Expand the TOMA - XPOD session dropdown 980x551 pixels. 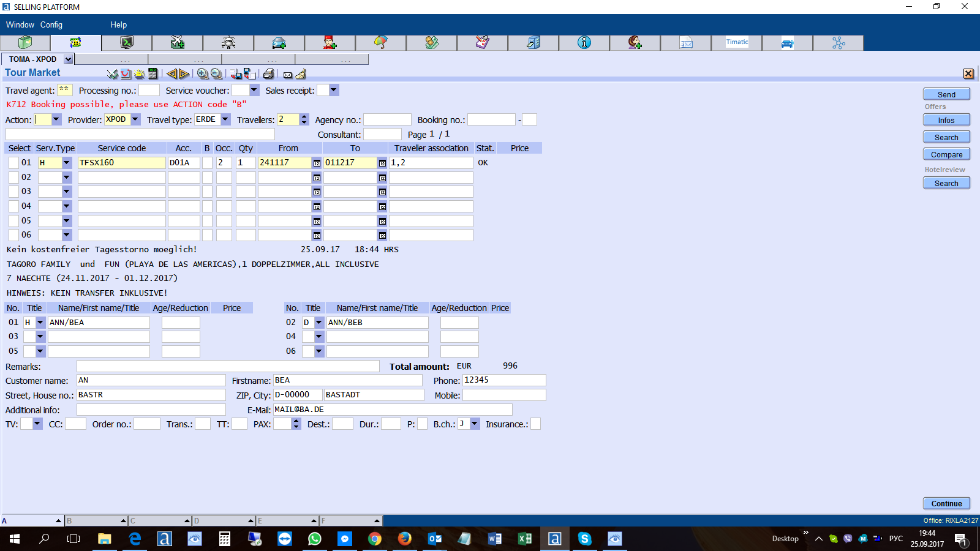click(x=69, y=59)
